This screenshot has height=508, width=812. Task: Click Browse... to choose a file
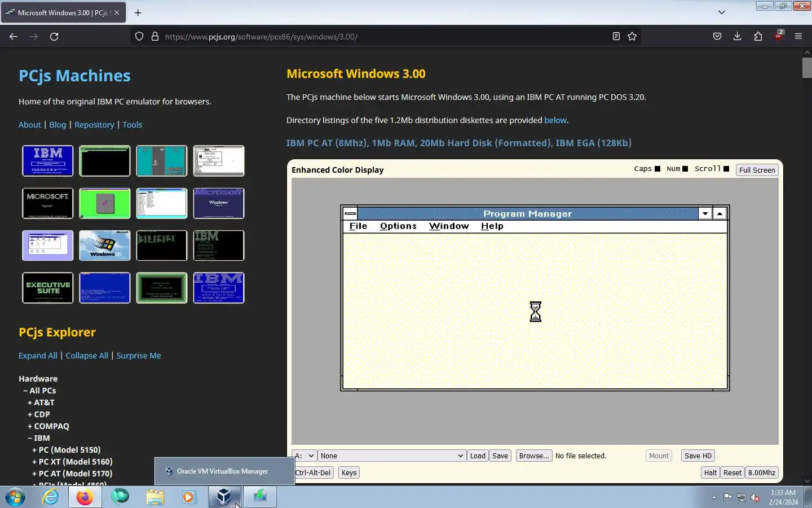pyautogui.click(x=533, y=456)
